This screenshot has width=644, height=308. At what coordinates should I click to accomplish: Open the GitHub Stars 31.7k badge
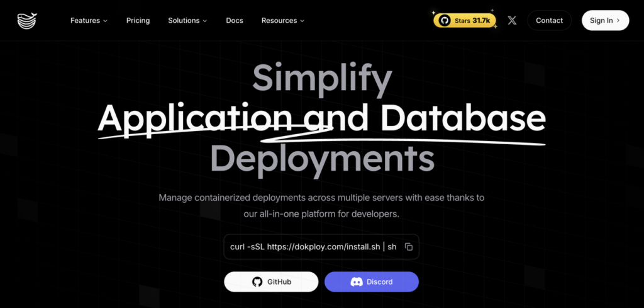(x=465, y=21)
